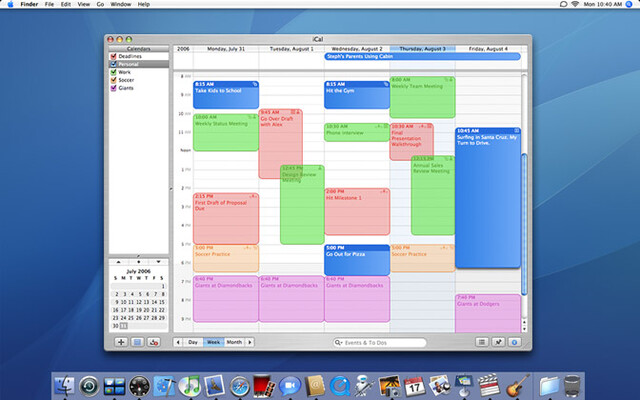Open Photo Booth from the Dock
640x400 pixels.
click(x=264, y=386)
